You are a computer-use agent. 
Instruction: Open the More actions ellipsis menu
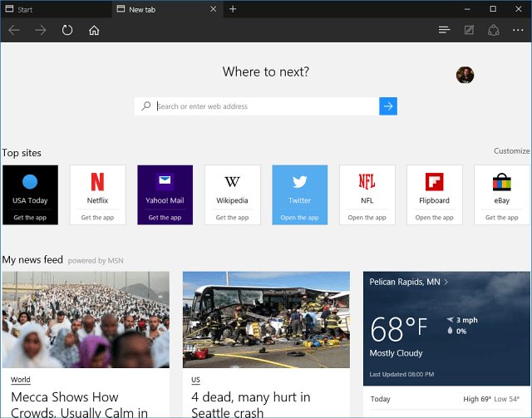518,30
